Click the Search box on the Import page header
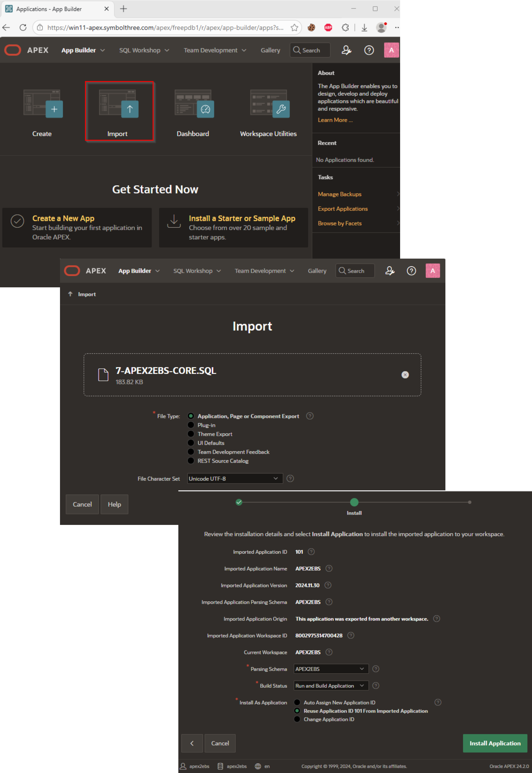This screenshot has height=773, width=532. pos(355,271)
